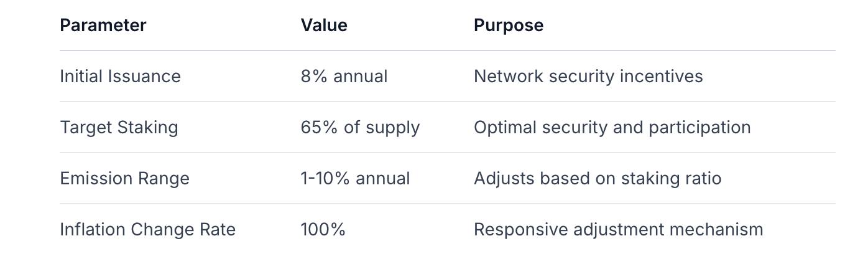Select the Network security incentives text
This screenshot has height=274, width=868.
pyautogui.click(x=588, y=77)
